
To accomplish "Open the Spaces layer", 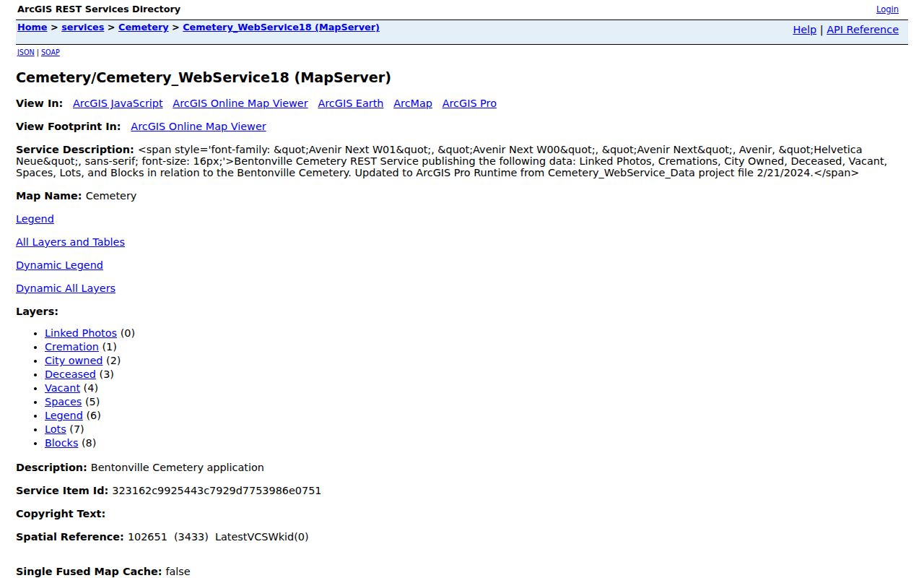I will (x=63, y=402).
